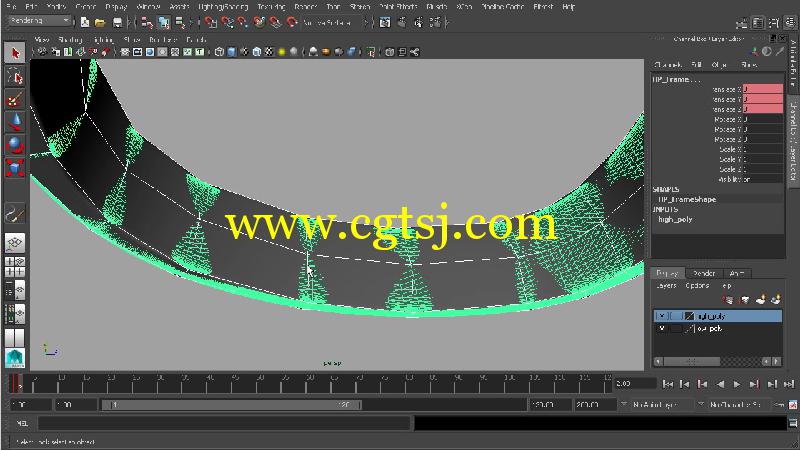Toggle the Script Editor button at command line
800x450 pixels.
pos(793,423)
